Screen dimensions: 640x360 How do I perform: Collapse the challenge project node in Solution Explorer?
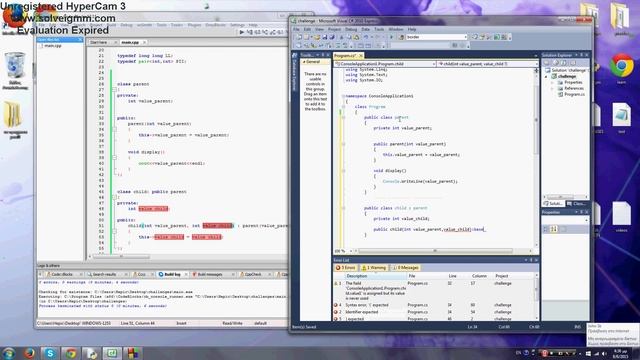point(547,76)
